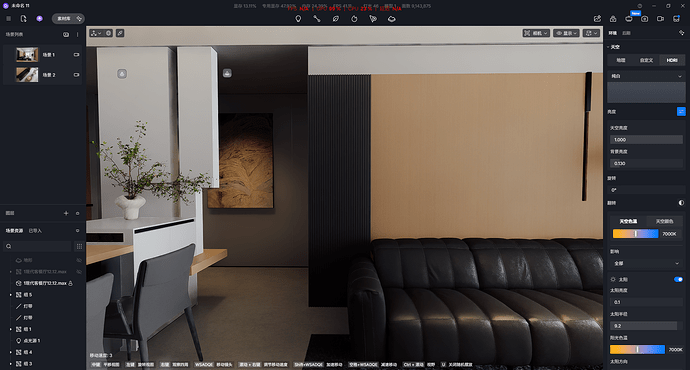The image size is (690, 370).
Task: Click the update camera icon for 场景 2
Action: click(x=77, y=75)
